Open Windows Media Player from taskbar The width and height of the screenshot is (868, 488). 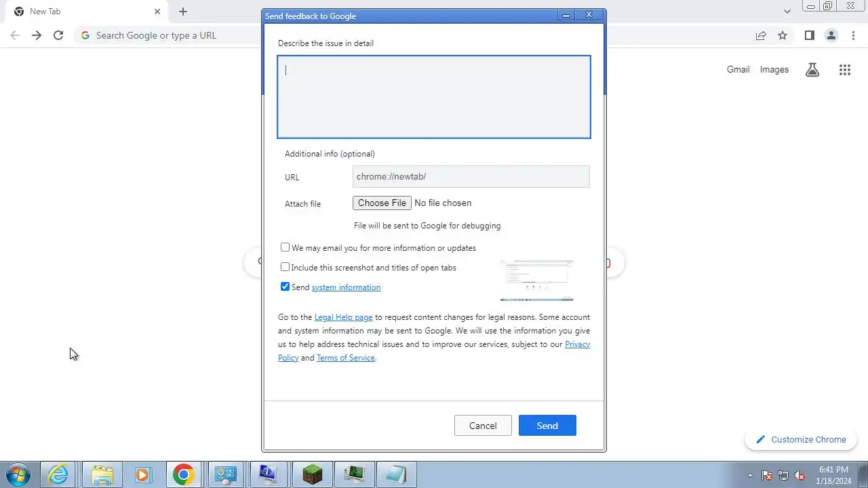[x=142, y=474]
